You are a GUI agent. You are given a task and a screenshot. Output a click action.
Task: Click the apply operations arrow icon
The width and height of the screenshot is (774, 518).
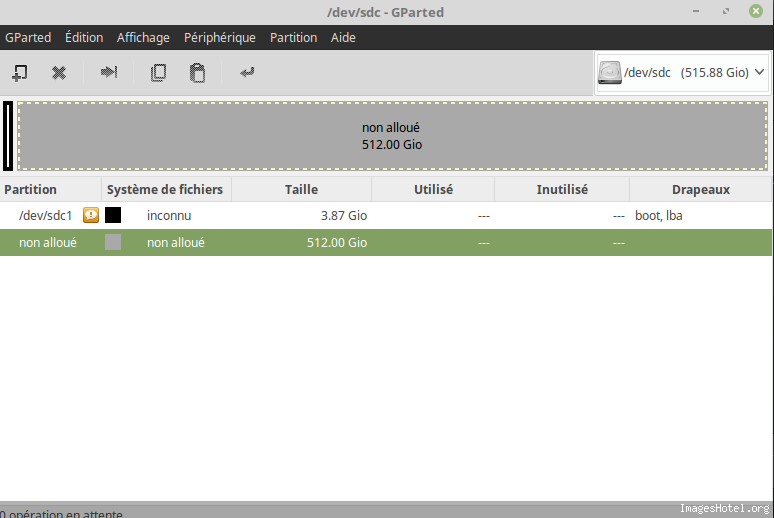247,72
